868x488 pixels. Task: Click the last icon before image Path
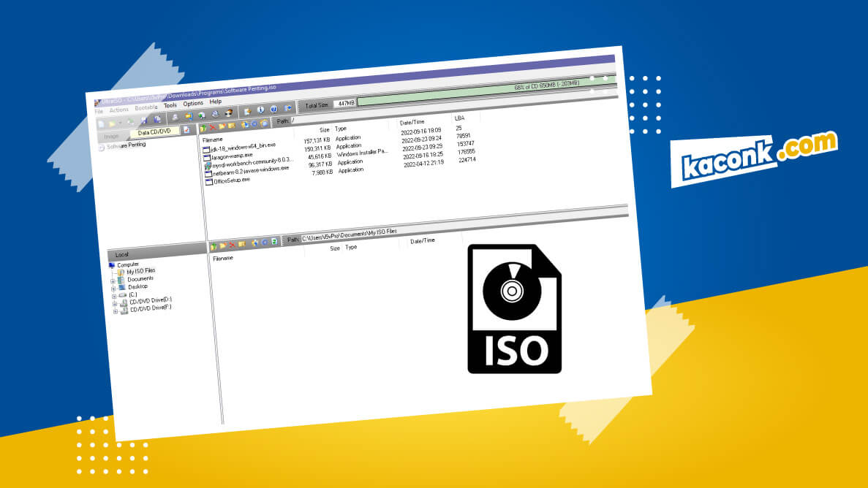pos(263,123)
